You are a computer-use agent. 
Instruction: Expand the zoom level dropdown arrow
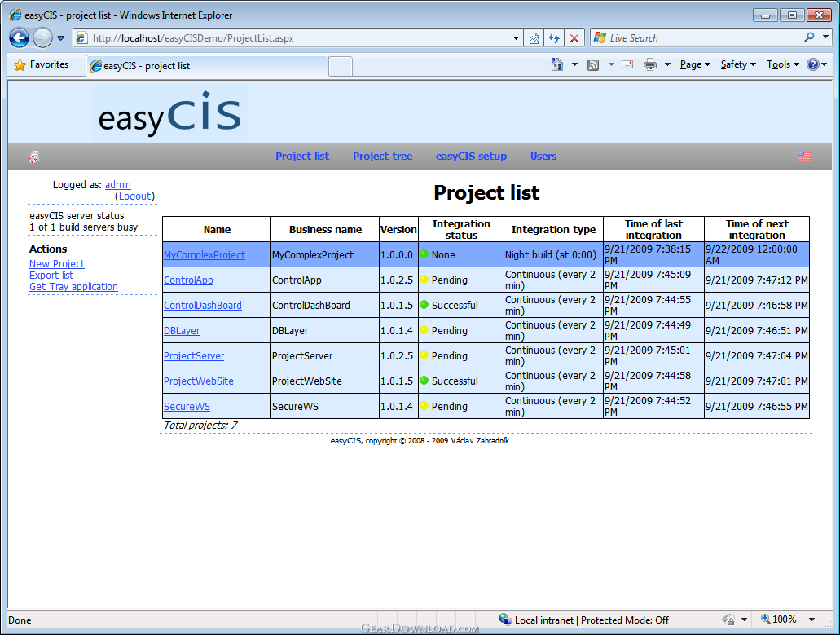coord(811,620)
